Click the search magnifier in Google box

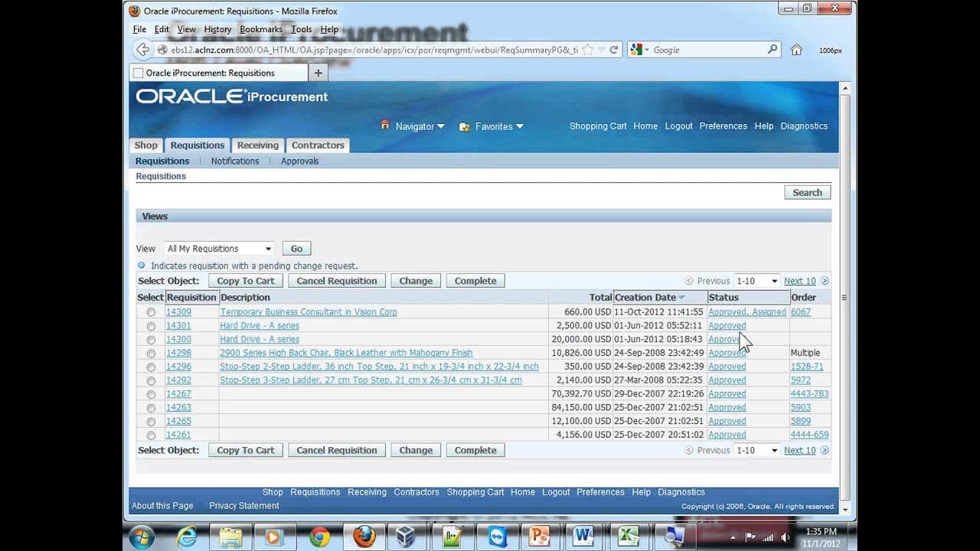pyautogui.click(x=773, y=50)
